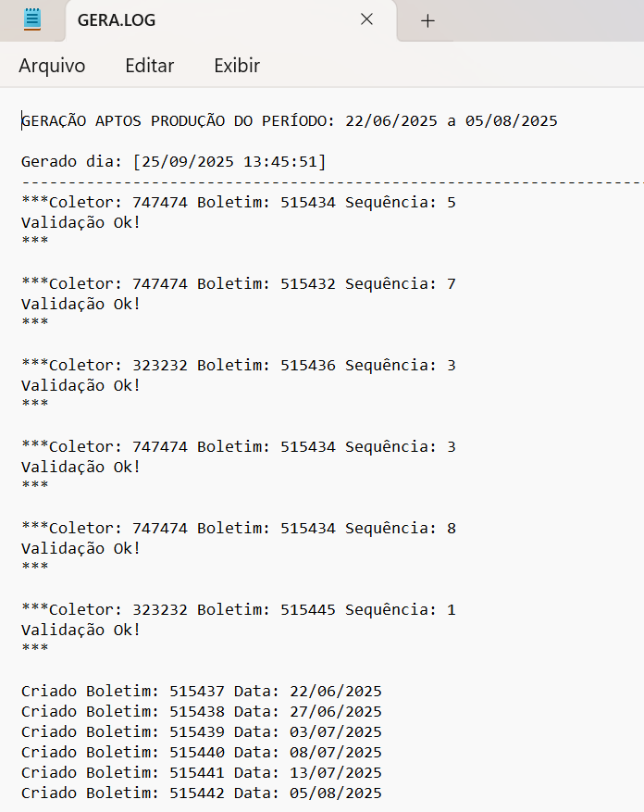Place cursor in the GERAÇÃO APTOS PRODUÇÃO heading line
Viewport: 644px width, 812px height.
pos(289,121)
